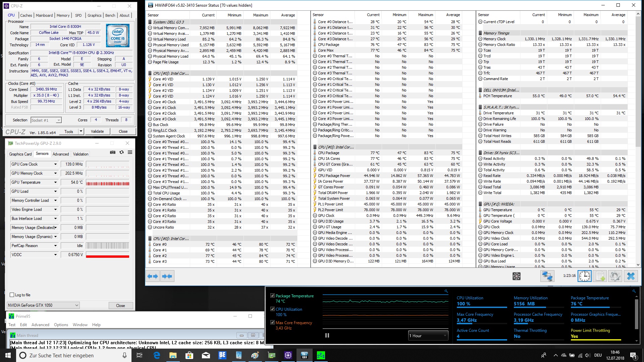Open the 1 Hour time range dropdown
Screen dimensions: 644x362
pos(428,336)
